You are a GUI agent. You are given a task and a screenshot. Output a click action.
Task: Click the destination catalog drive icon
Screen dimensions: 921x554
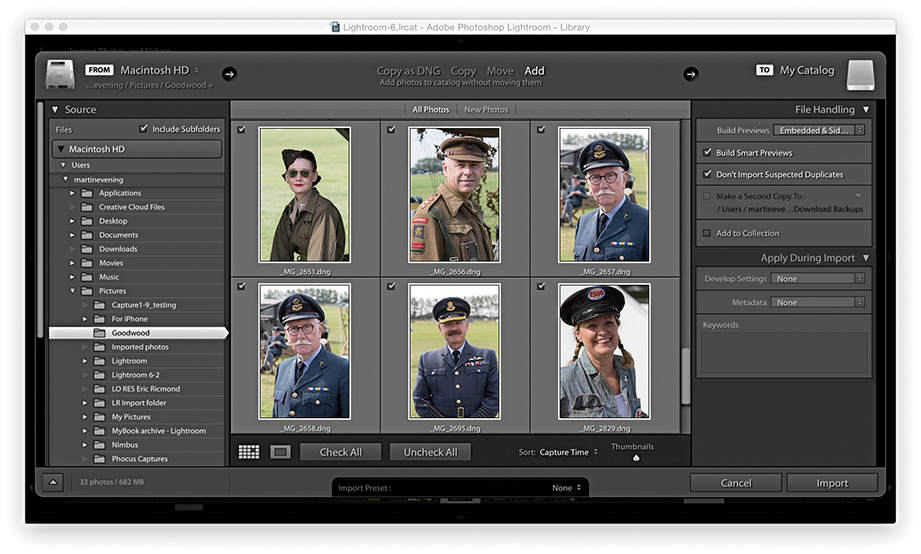[x=860, y=75]
